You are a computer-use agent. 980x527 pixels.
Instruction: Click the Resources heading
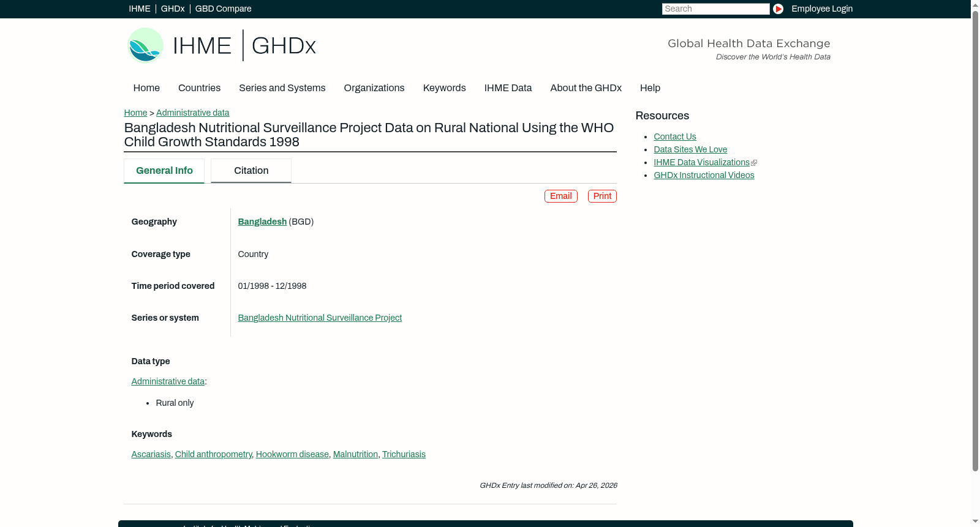pos(662,116)
